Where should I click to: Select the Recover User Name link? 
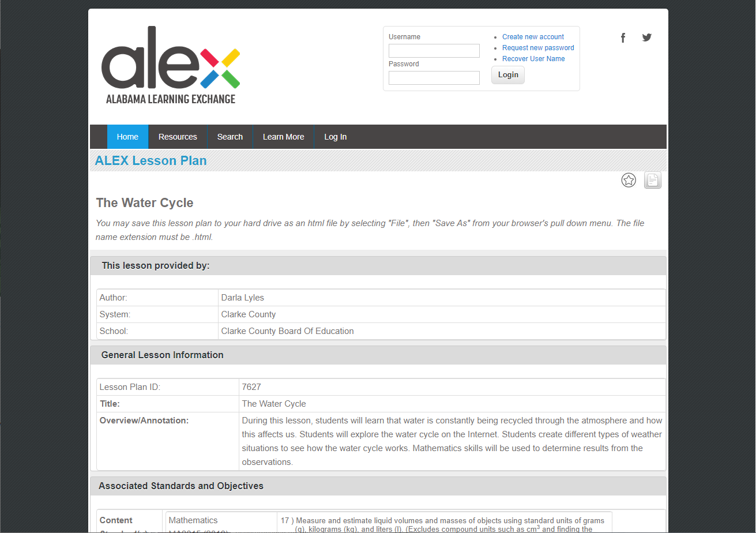[533, 59]
